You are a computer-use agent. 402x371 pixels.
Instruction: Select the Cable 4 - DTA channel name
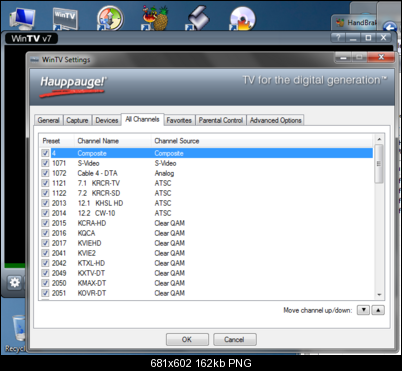click(x=97, y=173)
